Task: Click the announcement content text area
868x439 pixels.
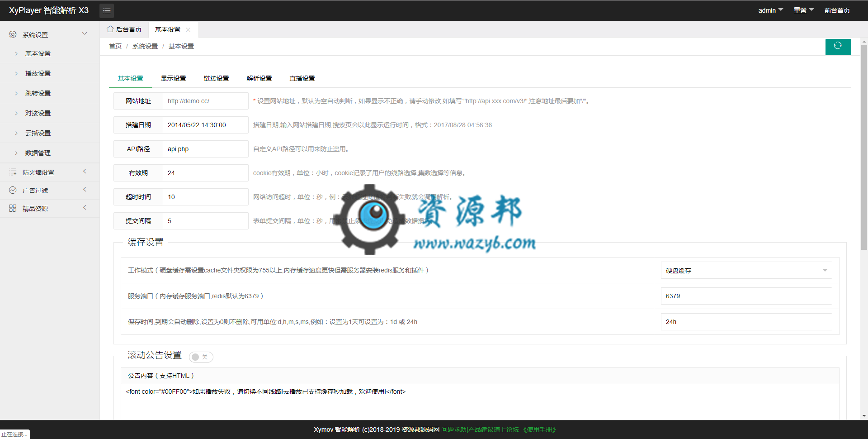Action: tap(480, 402)
